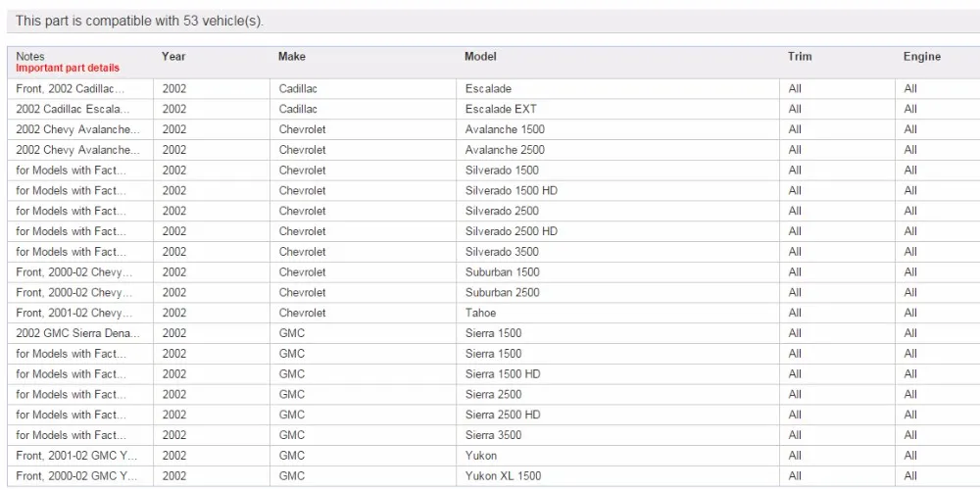Select the 'Silverado 3500' model cell
The image size is (980, 490).
tap(617, 252)
